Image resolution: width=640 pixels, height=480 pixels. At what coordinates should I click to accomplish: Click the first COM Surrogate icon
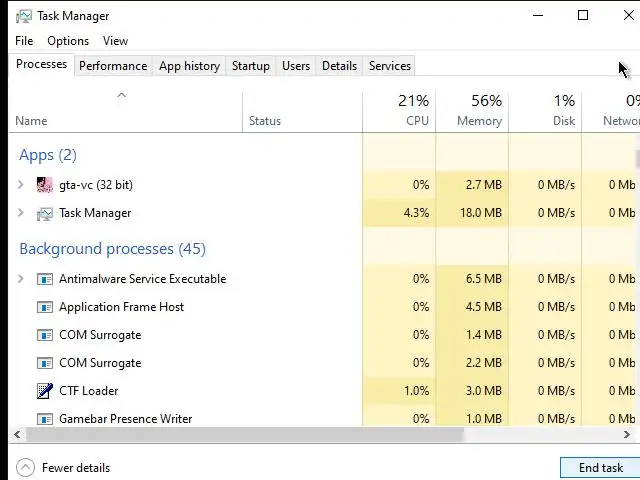[44, 335]
